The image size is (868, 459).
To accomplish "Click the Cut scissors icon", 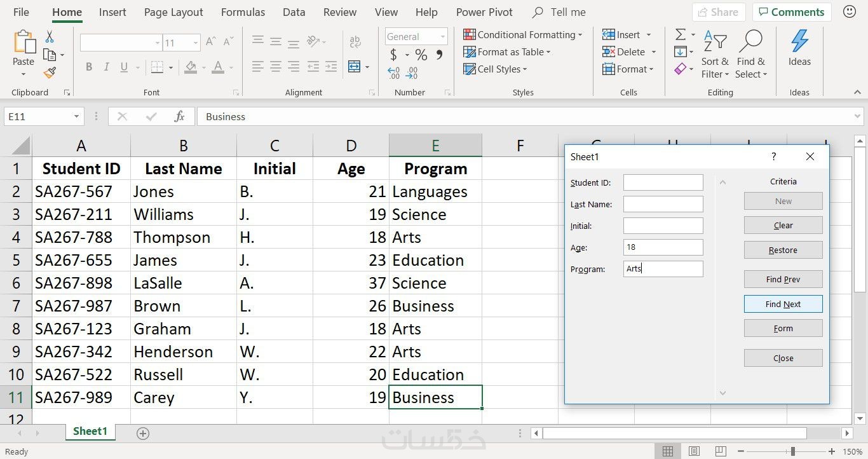I will point(50,37).
